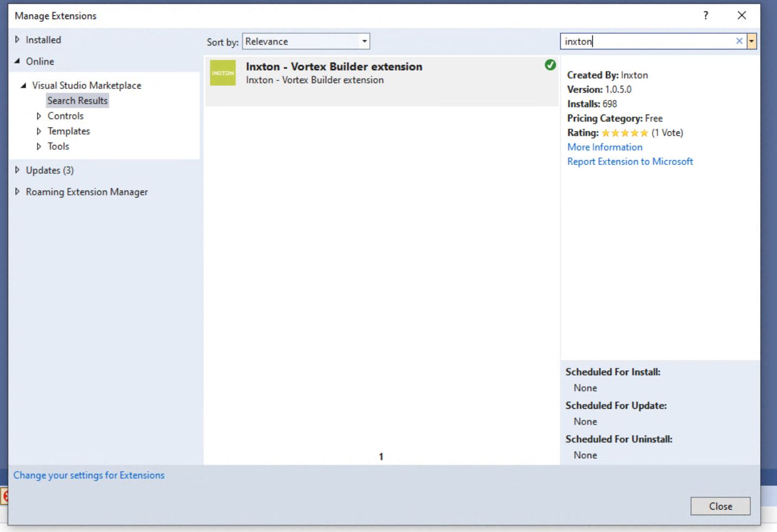Click the Close button
The image size is (777, 532).
point(720,506)
